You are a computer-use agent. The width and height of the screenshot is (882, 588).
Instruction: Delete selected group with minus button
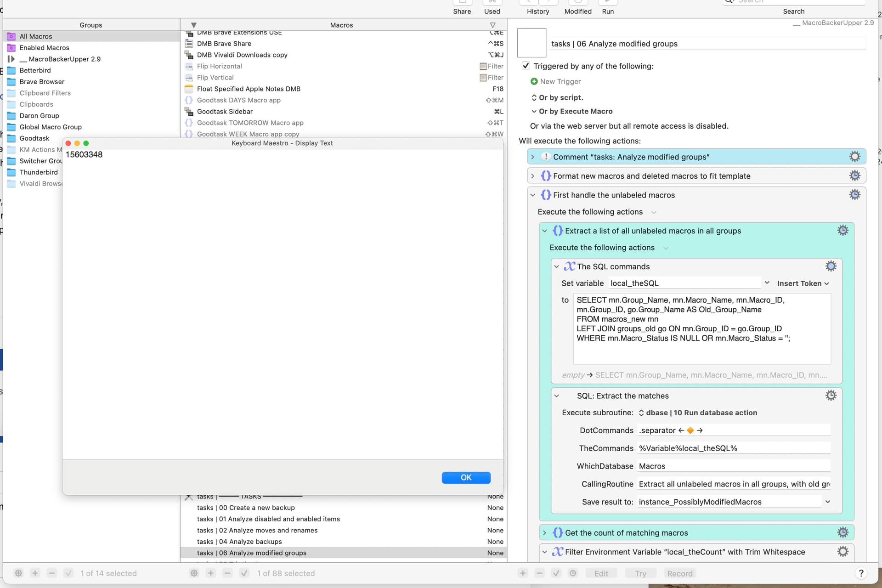point(52,573)
